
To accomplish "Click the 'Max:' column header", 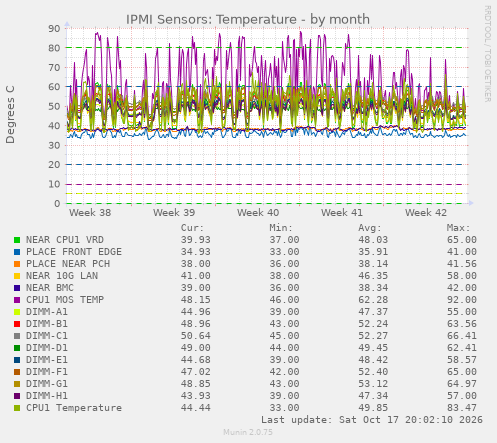I will pos(458,228).
